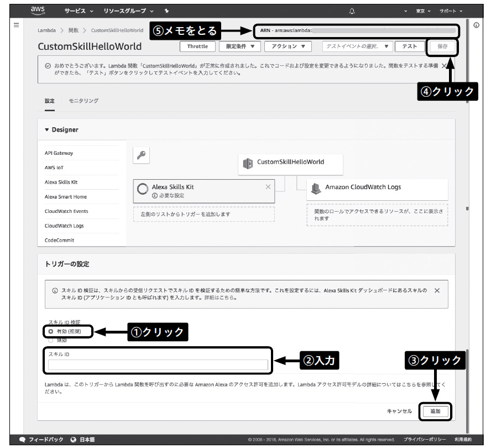Image resolution: width=491 pixels, height=448 pixels.
Task: Open the 利用規約 link
Action: coord(463,440)
